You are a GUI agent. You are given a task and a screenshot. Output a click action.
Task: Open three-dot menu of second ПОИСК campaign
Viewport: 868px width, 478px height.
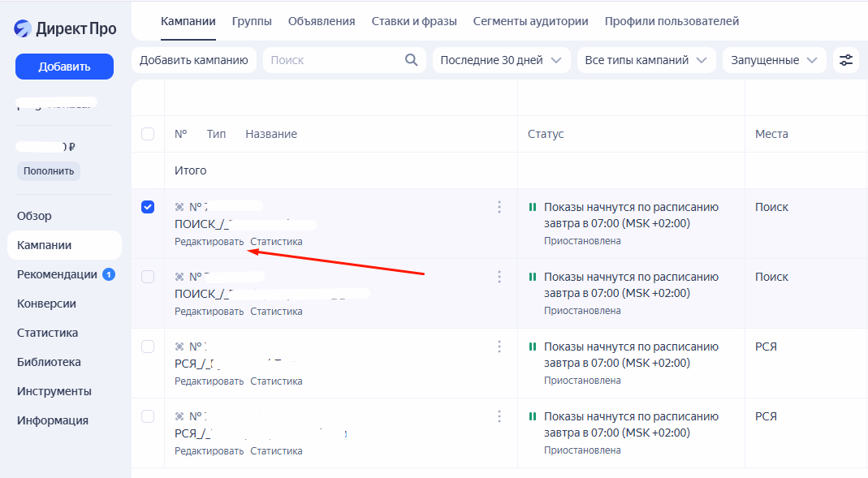pos(499,278)
